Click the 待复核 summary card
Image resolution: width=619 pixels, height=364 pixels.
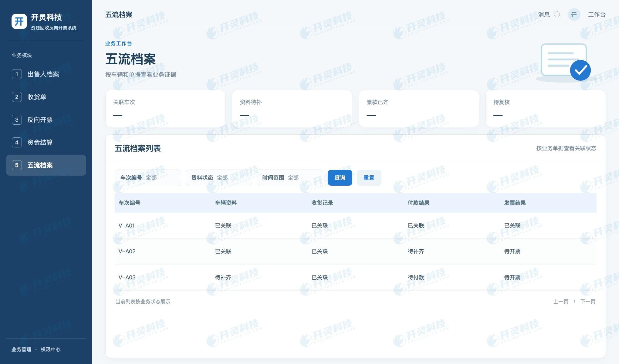(546, 108)
